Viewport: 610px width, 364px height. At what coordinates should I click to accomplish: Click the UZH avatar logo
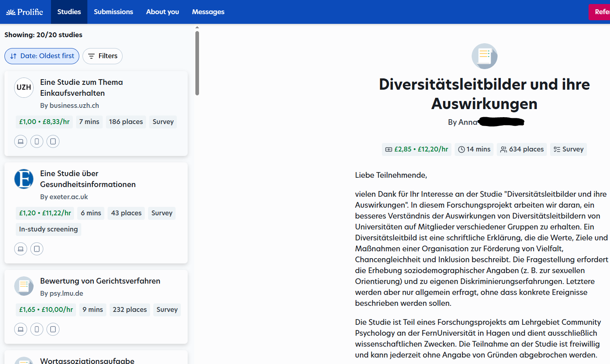(24, 87)
